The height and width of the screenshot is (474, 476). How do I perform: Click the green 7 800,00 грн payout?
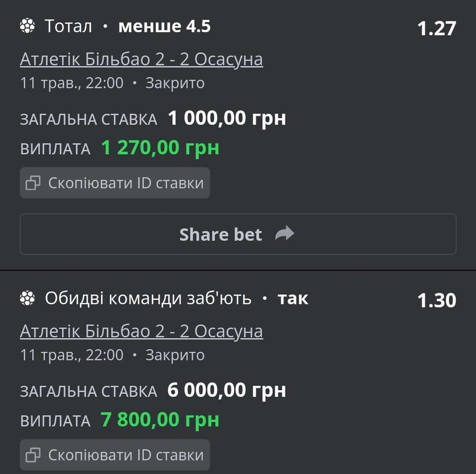pos(160,420)
